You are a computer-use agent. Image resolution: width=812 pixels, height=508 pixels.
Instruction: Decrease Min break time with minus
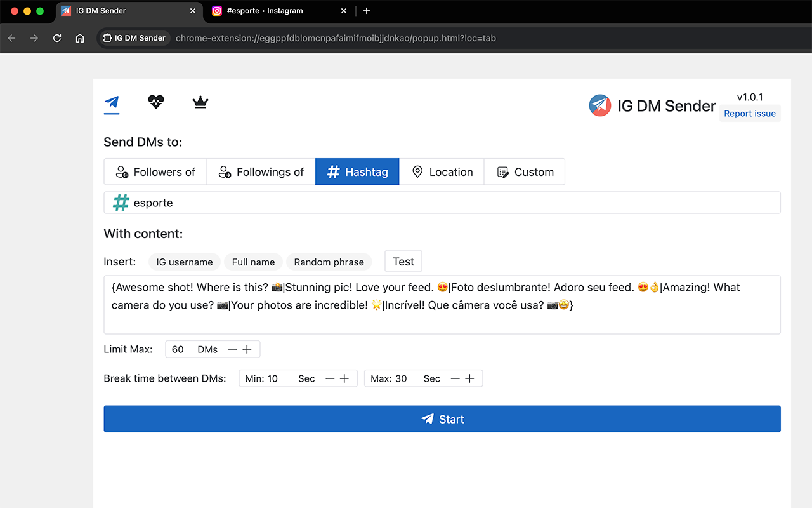click(330, 378)
